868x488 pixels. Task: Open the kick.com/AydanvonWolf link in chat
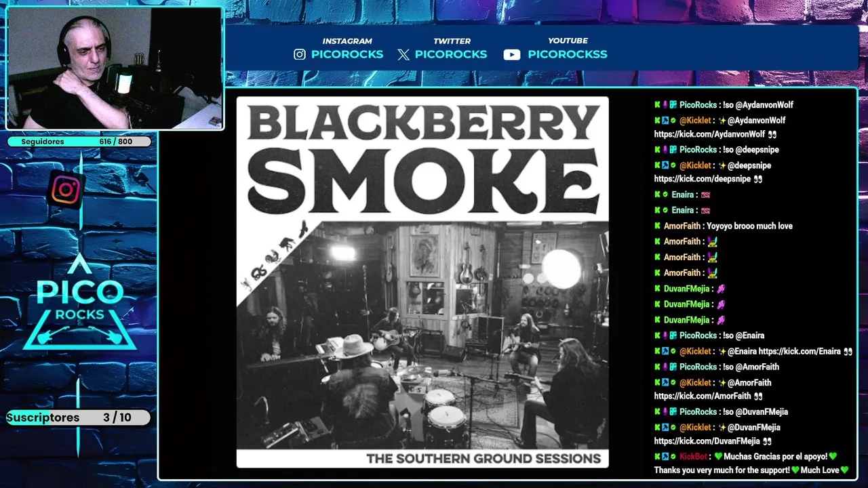pos(709,134)
